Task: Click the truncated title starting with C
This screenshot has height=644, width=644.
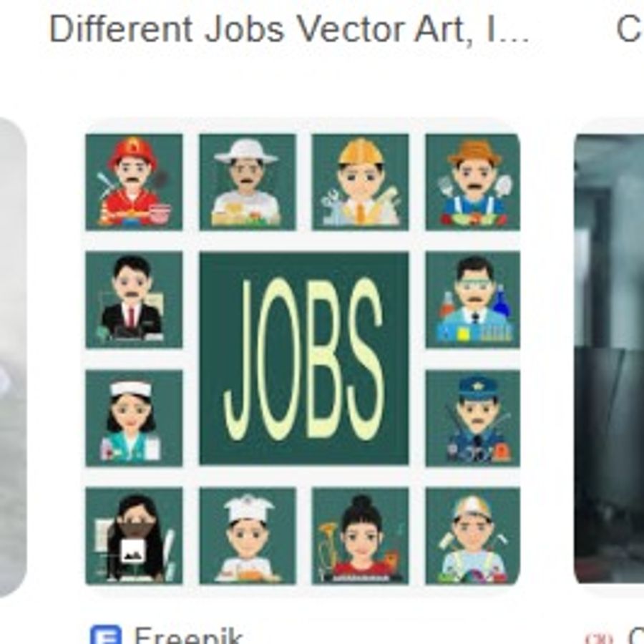Action: click(630, 29)
